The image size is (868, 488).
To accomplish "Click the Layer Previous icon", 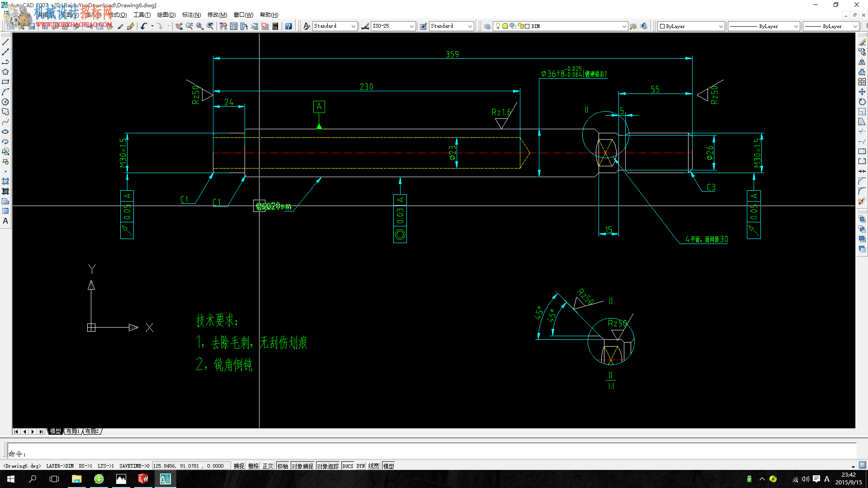I will [x=644, y=26].
